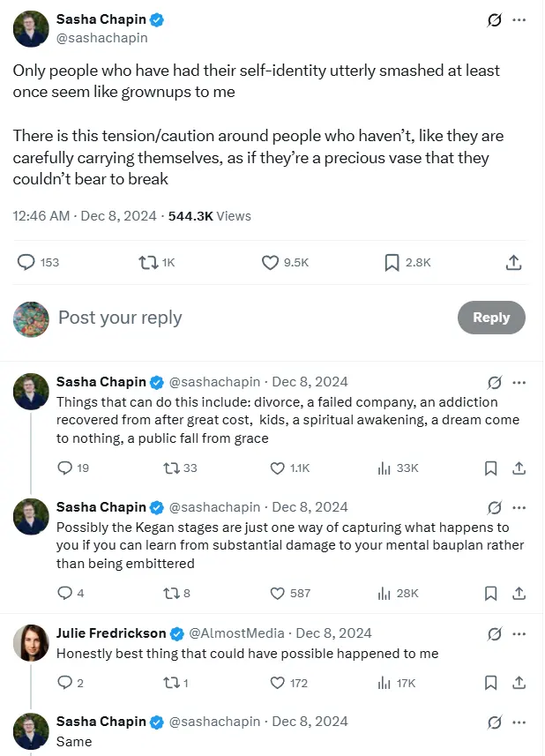Open more options menu on main post
545x756 pixels.
[519, 20]
